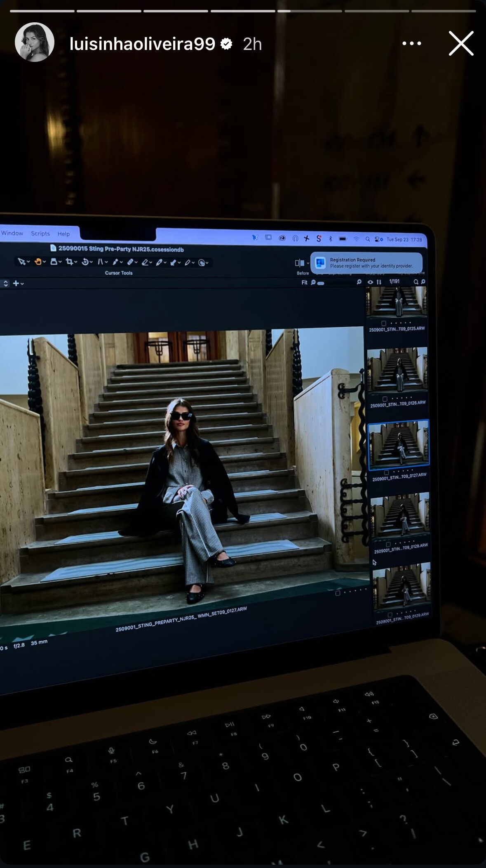Open luisinhaoliveira99 profile link

142,44
